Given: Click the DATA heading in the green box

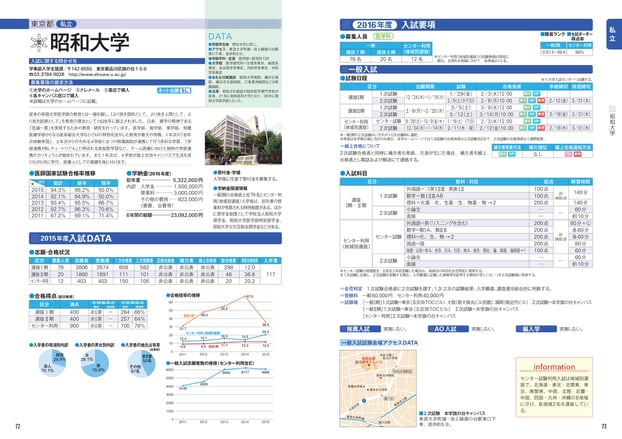Looking at the screenshot, I should coord(220,36).
